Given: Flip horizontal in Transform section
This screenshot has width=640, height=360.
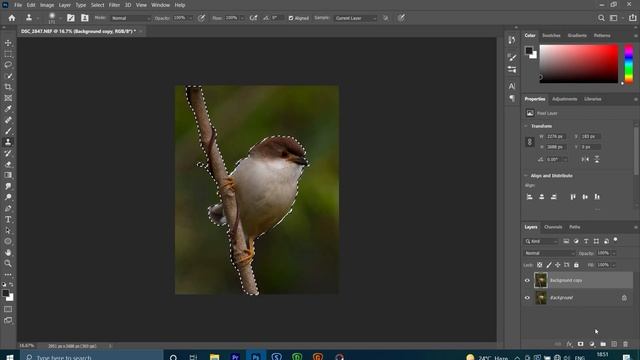Looking at the screenshot, I should (x=585, y=159).
